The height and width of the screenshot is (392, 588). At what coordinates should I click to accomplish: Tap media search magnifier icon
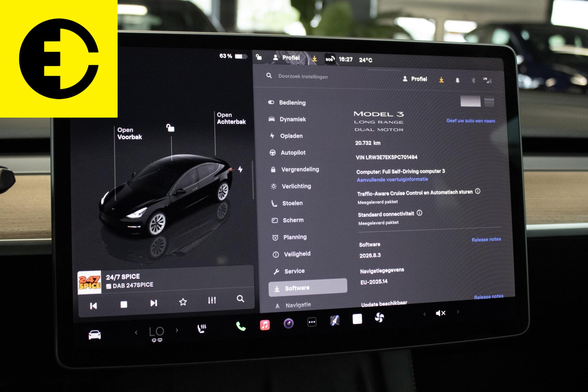[x=240, y=299]
